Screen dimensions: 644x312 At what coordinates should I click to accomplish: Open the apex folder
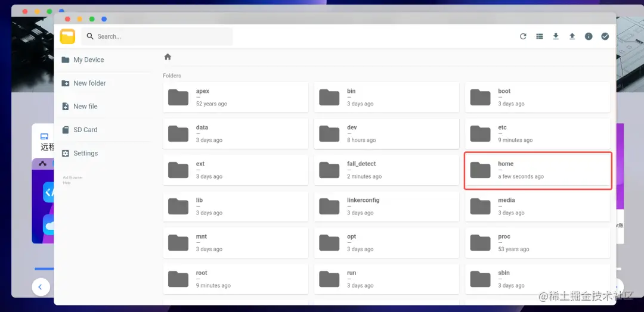236,97
